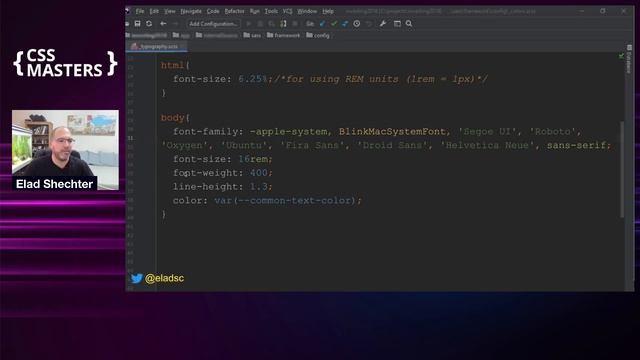Click the Git Update Project blue arrow icon

pos(322,24)
